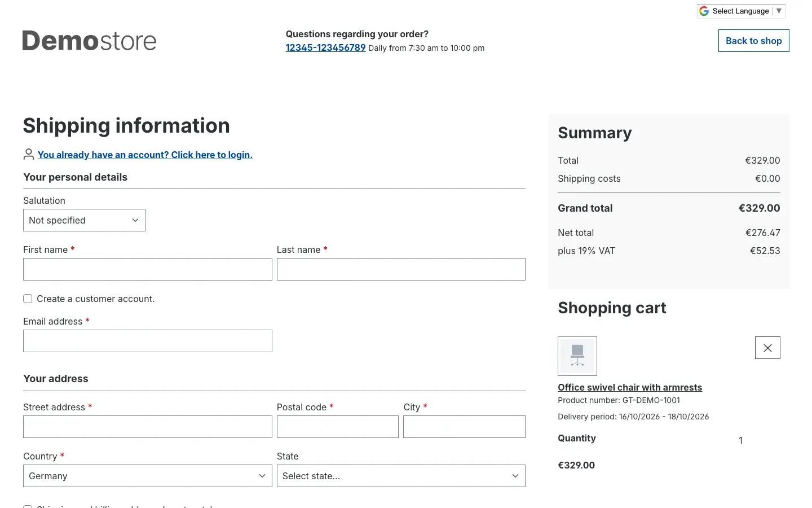Click the Shopping cart heading

(x=612, y=308)
